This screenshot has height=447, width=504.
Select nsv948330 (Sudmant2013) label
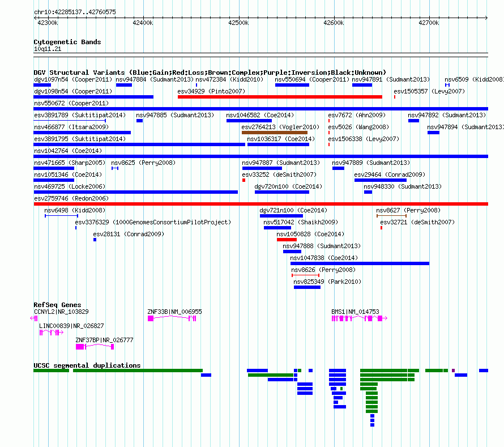pos(403,186)
